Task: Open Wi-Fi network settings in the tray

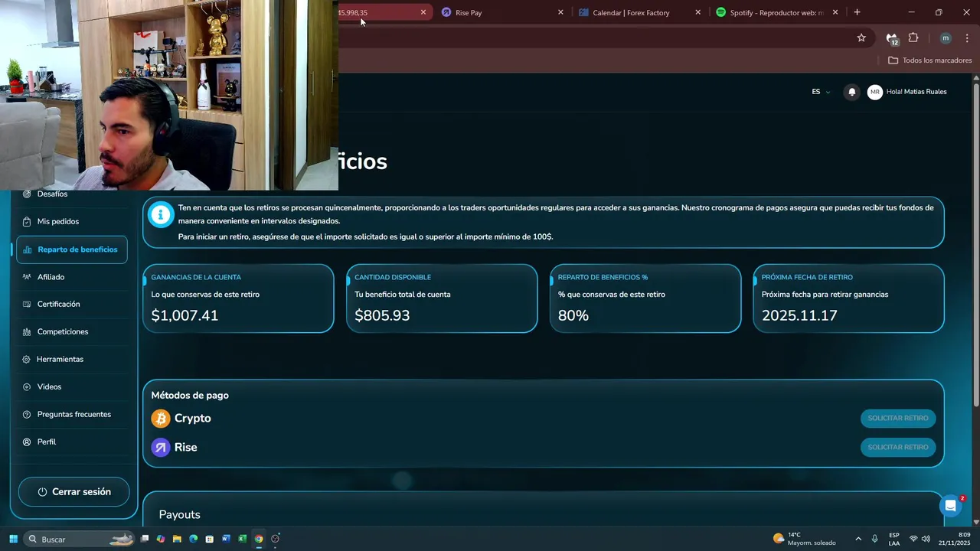Action: point(913,539)
